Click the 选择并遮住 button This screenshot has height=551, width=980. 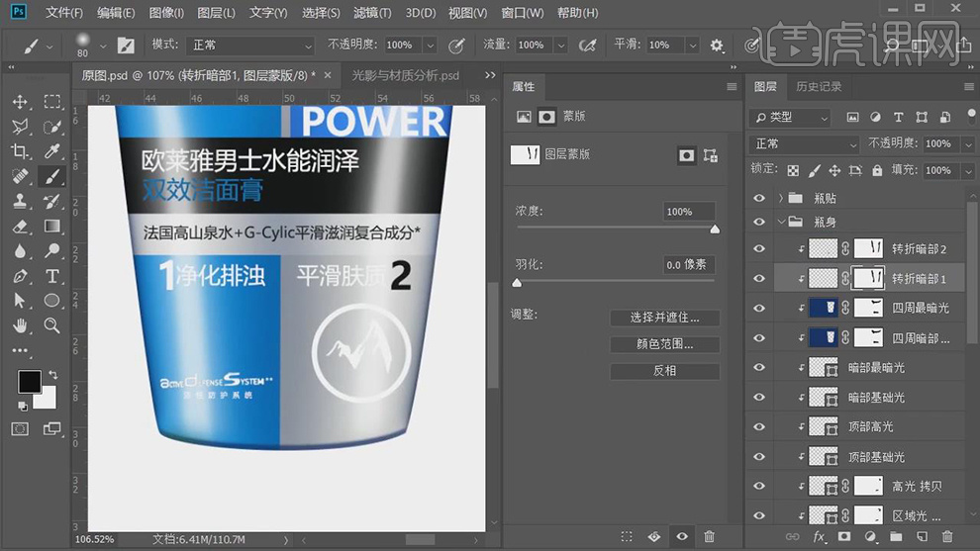[664, 318]
